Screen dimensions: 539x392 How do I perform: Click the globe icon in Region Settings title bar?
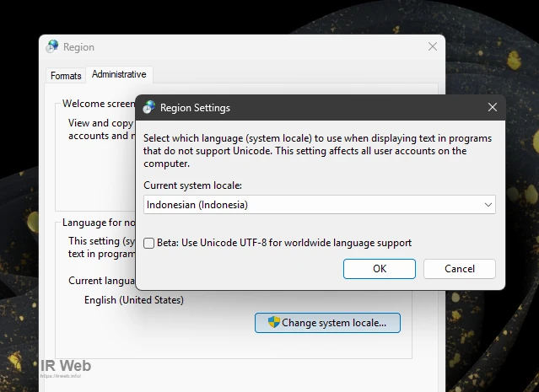click(149, 108)
